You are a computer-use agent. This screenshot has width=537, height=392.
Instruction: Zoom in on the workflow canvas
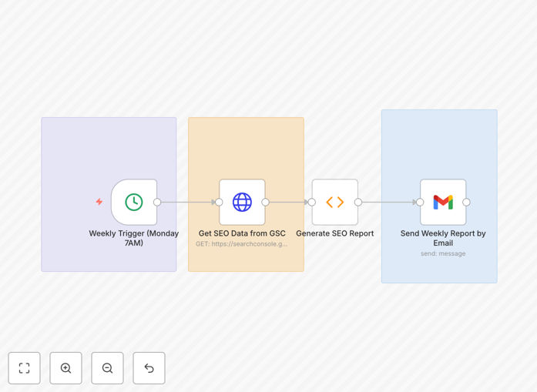[65, 368]
